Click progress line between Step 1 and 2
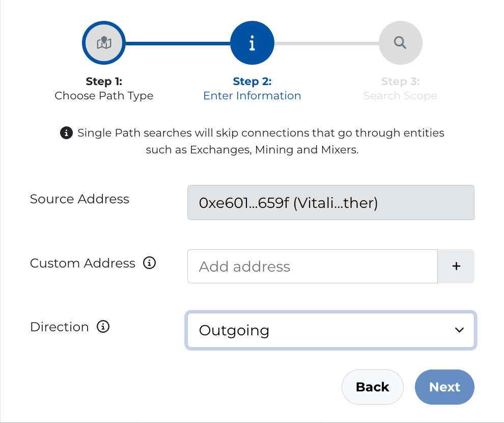The width and height of the screenshot is (504, 423). pos(177,43)
